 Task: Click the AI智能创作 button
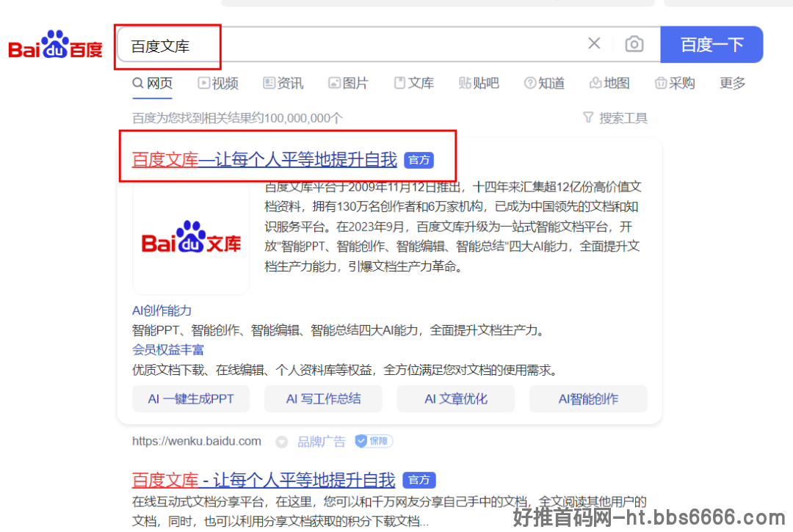click(x=588, y=398)
